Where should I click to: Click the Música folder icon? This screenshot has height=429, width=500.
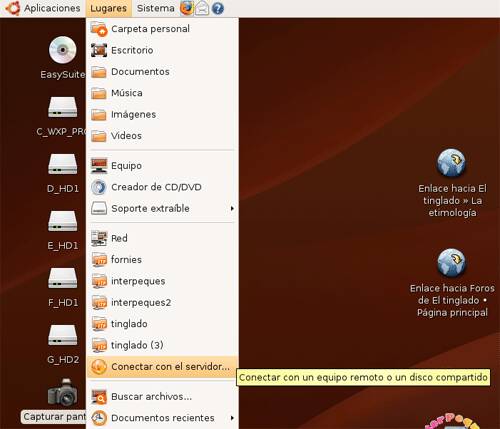tap(99, 93)
